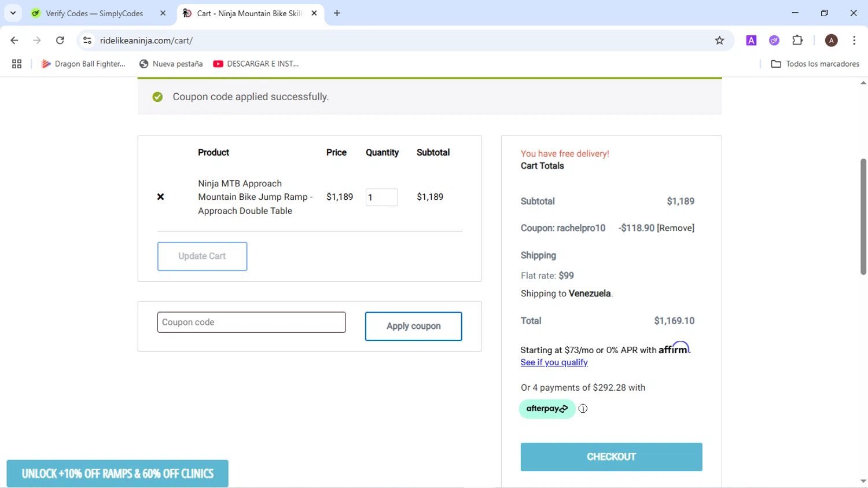The image size is (868, 488).
Task: Click the page vertical scrollbar thumb
Action: click(863, 217)
